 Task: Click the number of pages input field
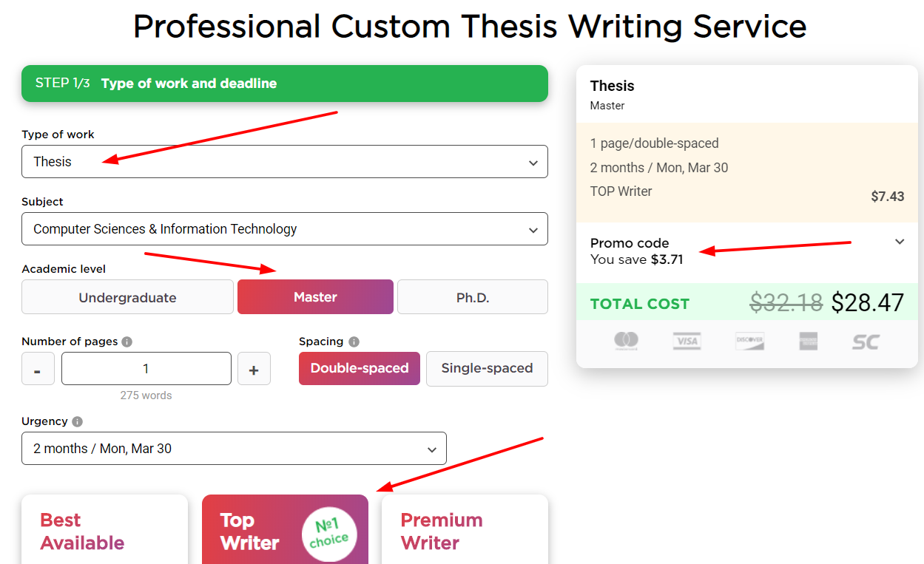click(x=146, y=368)
